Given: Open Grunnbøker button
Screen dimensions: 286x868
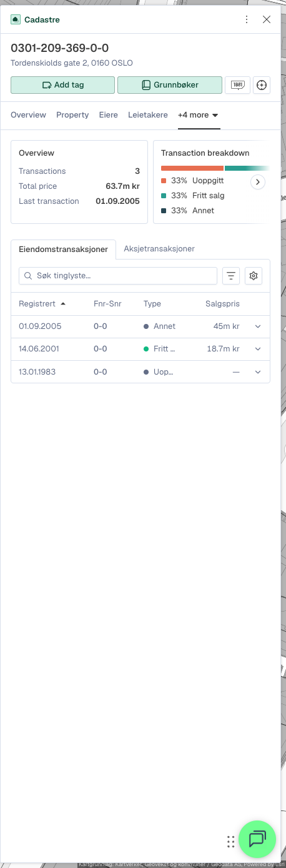Looking at the screenshot, I should [x=170, y=85].
